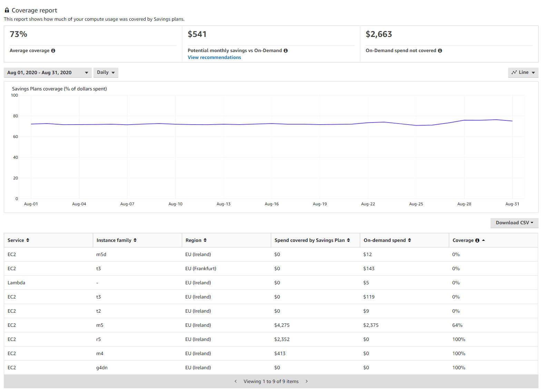Sort table by Instance family column
Image resolution: width=543 pixels, height=392 pixels.
pyautogui.click(x=135, y=240)
